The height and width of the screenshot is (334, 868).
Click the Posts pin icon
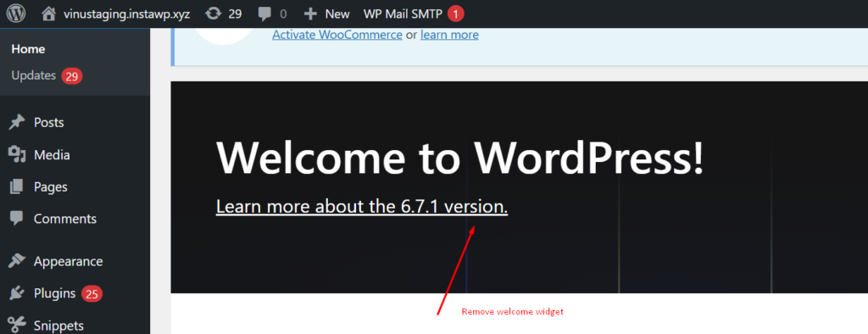(x=17, y=122)
